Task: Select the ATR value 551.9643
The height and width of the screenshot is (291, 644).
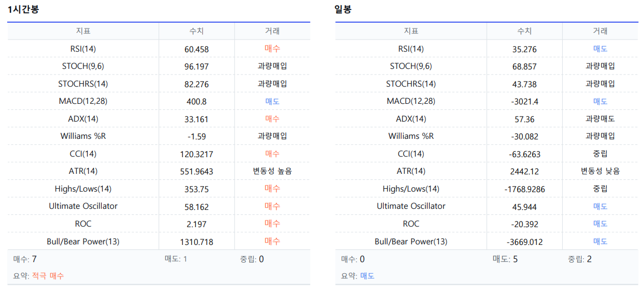Action: (197, 172)
